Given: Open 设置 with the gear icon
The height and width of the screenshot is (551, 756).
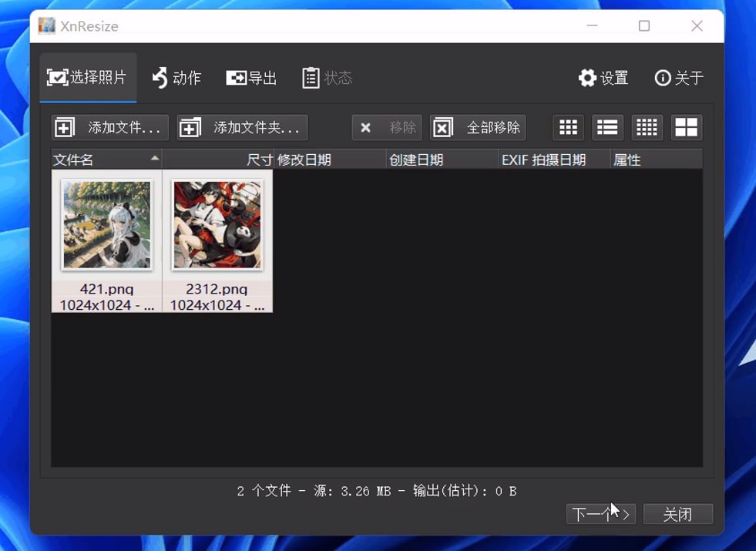Looking at the screenshot, I should click(x=603, y=78).
